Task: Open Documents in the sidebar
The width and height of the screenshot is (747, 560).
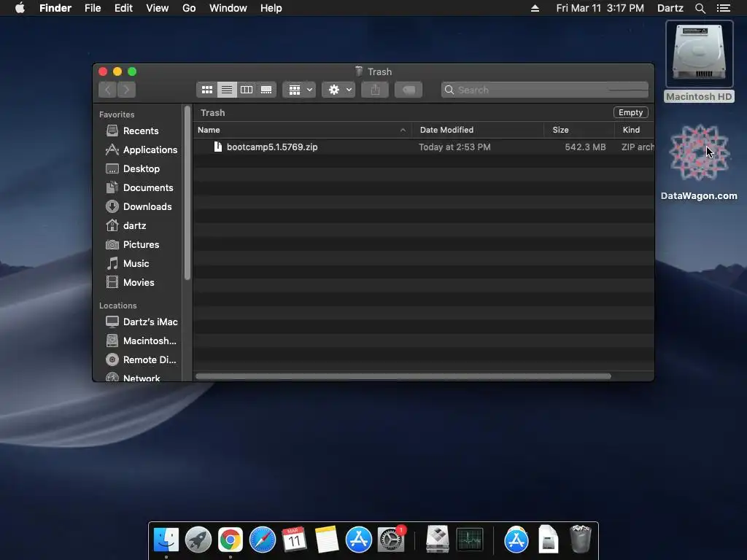Action: [141, 187]
